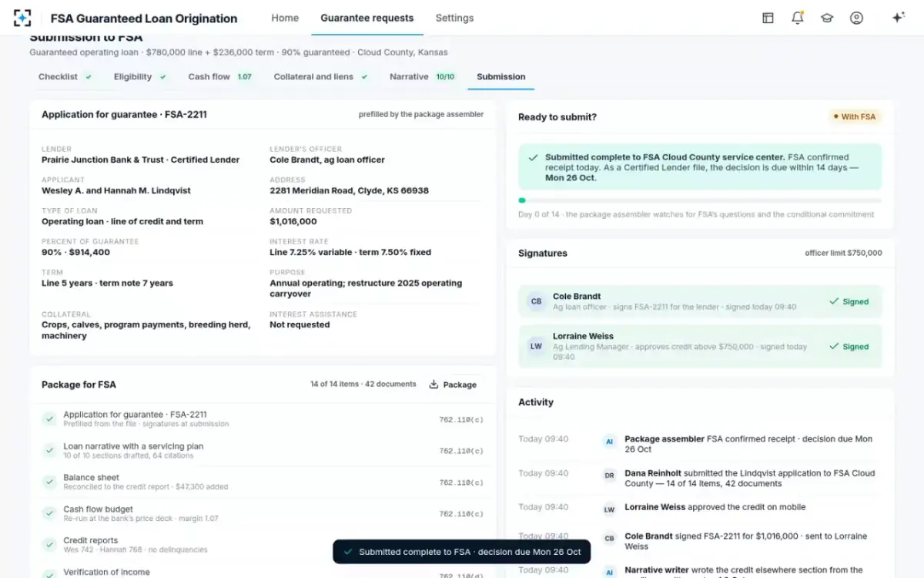Click the AI avatar beside the FSA confirmed receipt activity
Screen dimensions: 924x578
[609, 442]
